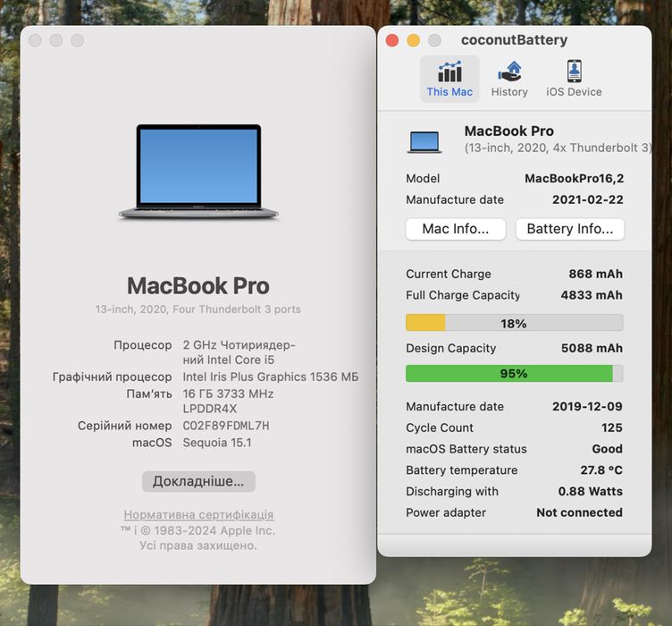
Task: Click the grey zoom button in coconutBattery
Action: point(434,40)
